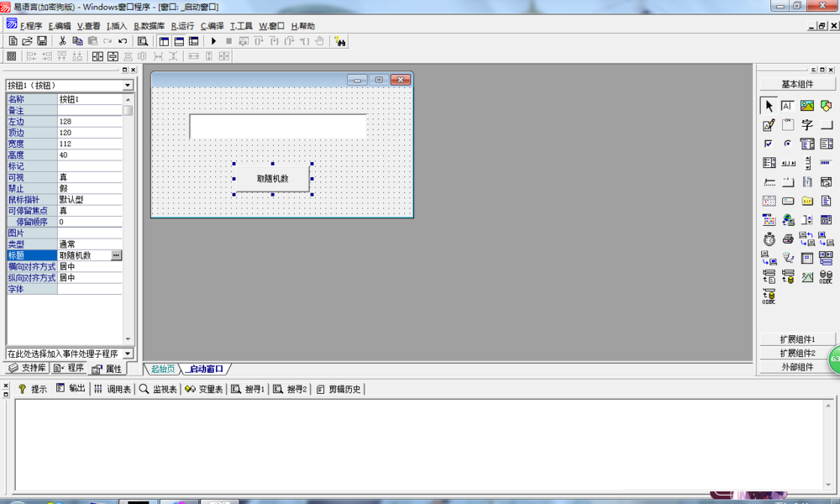
Task: Select the timer clock component icon
Action: pyautogui.click(x=769, y=239)
